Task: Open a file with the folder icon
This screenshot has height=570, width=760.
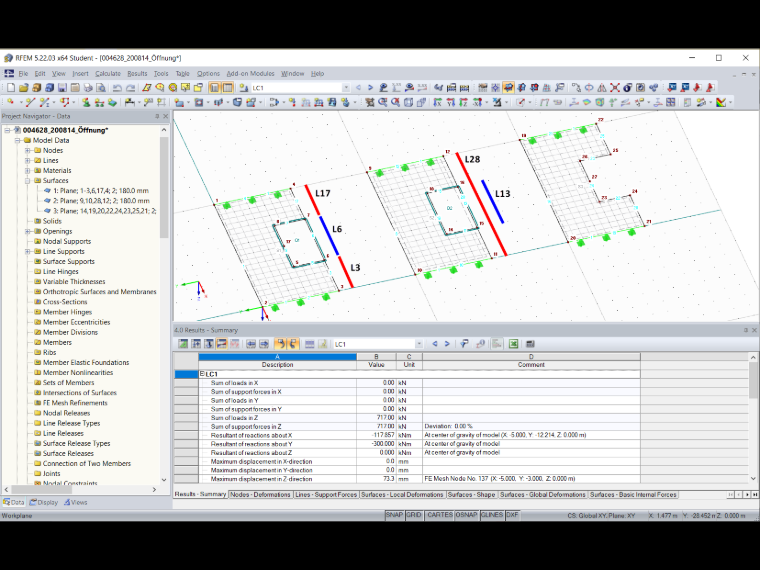Action: pos(23,88)
